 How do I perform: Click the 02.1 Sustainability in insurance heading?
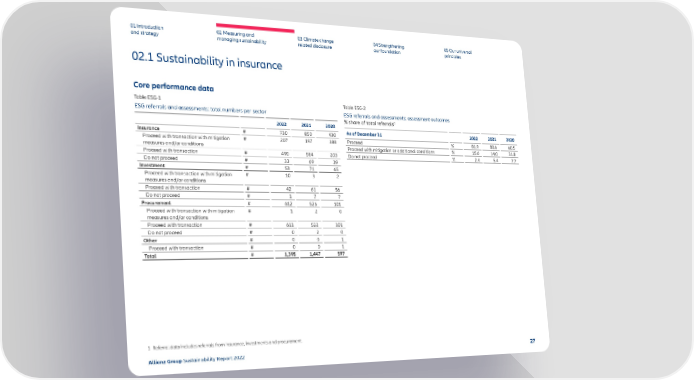[207, 61]
